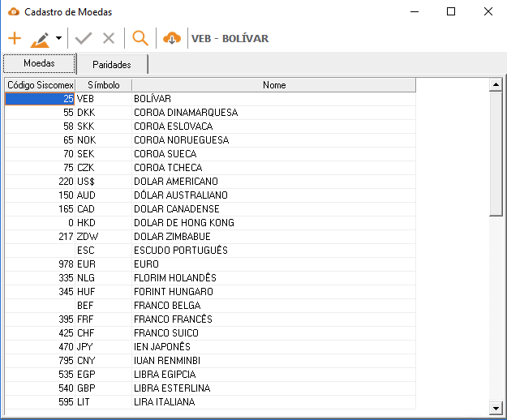Click the orange plus add-currency icon

(x=15, y=38)
